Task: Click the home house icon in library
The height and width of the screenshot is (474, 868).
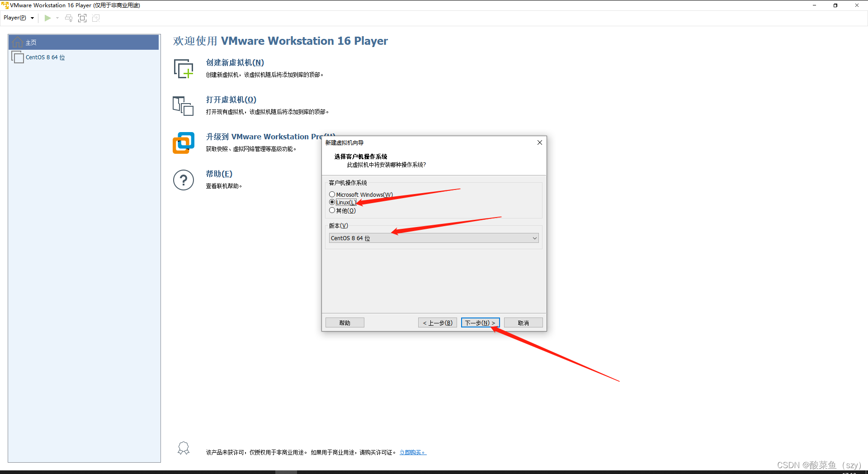Action: tap(18, 43)
